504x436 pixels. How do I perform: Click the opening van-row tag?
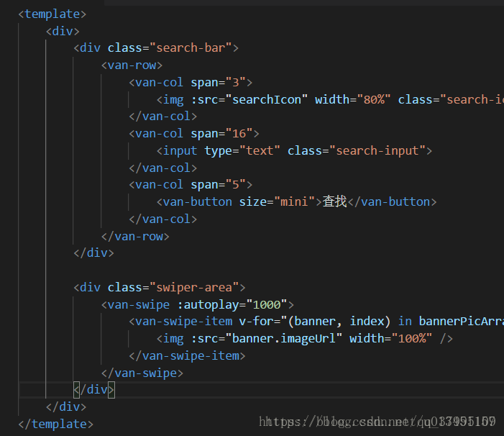(132, 65)
